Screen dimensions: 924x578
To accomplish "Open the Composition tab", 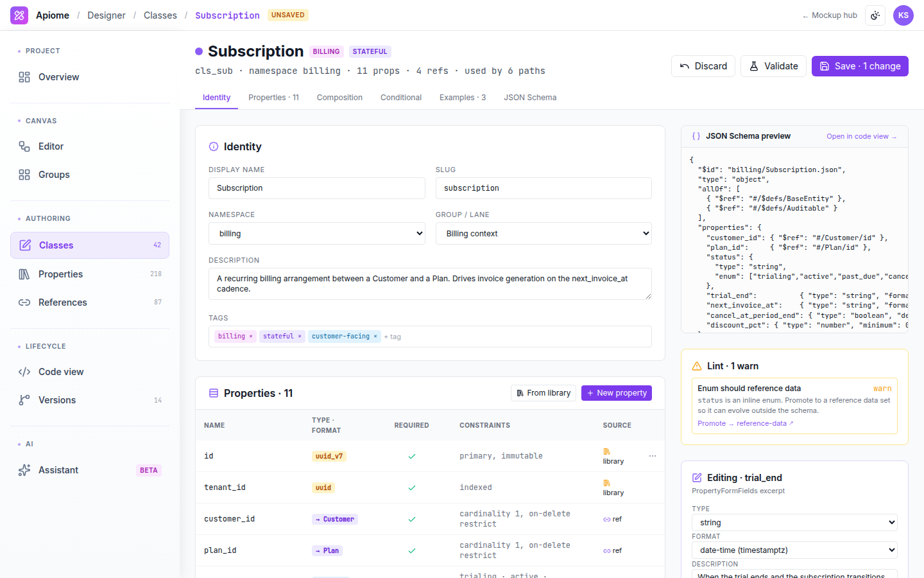I will 339,98.
